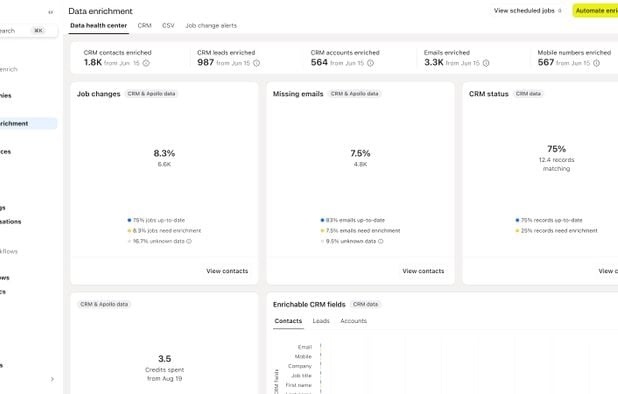Switch to the CRM tab
Image resolution: width=618 pixels, height=394 pixels.
pyautogui.click(x=145, y=26)
